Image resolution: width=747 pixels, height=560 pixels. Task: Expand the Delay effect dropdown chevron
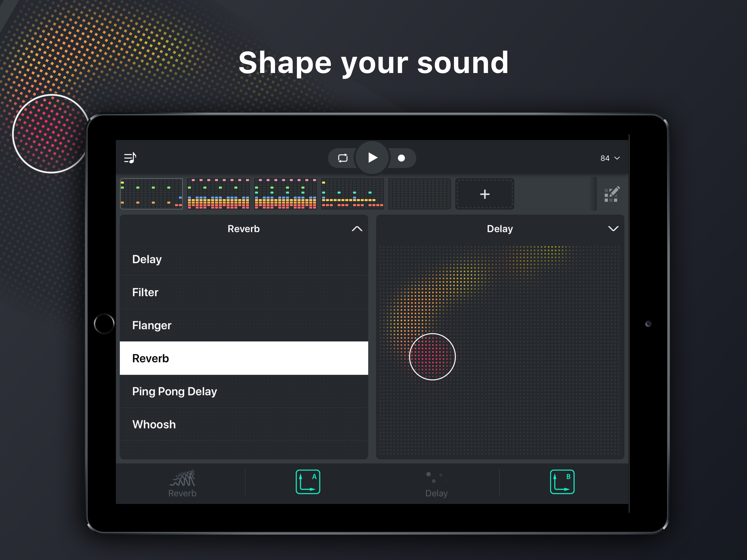pyautogui.click(x=613, y=229)
